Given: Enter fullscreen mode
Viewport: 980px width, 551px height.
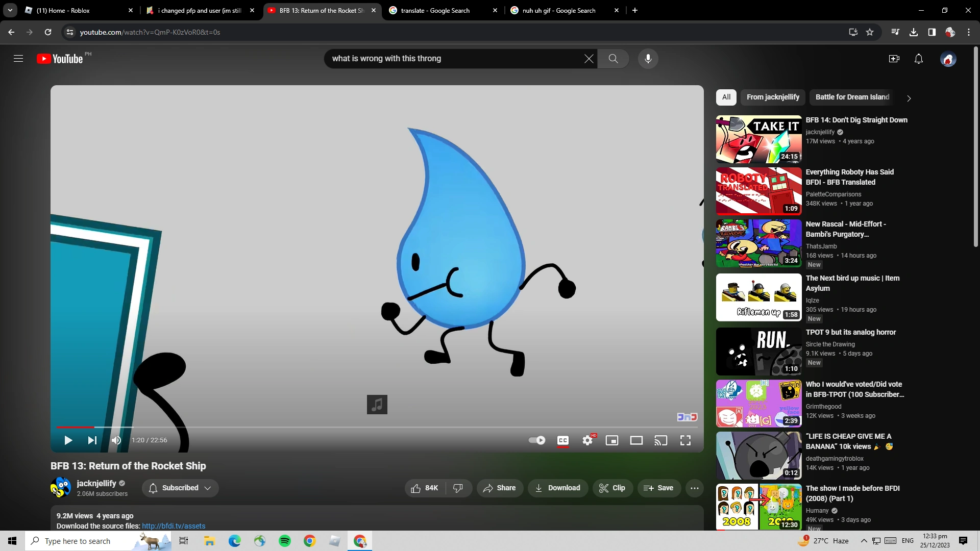Looking at the screenshot, I should point(685,440).
